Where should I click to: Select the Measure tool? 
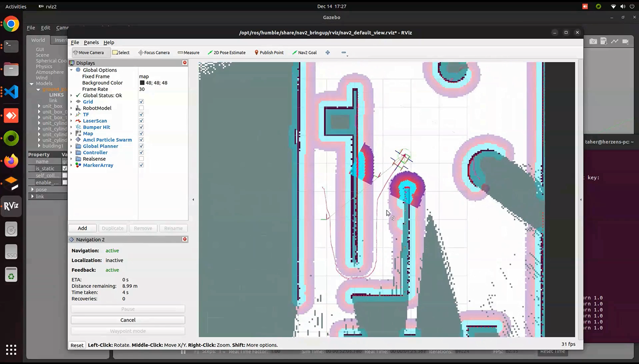(189, 53)
